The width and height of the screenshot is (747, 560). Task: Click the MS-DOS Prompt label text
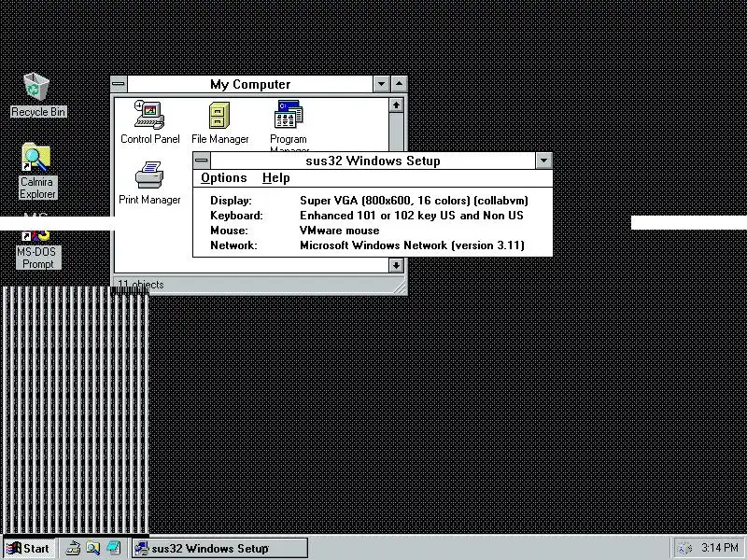(38, 258)
